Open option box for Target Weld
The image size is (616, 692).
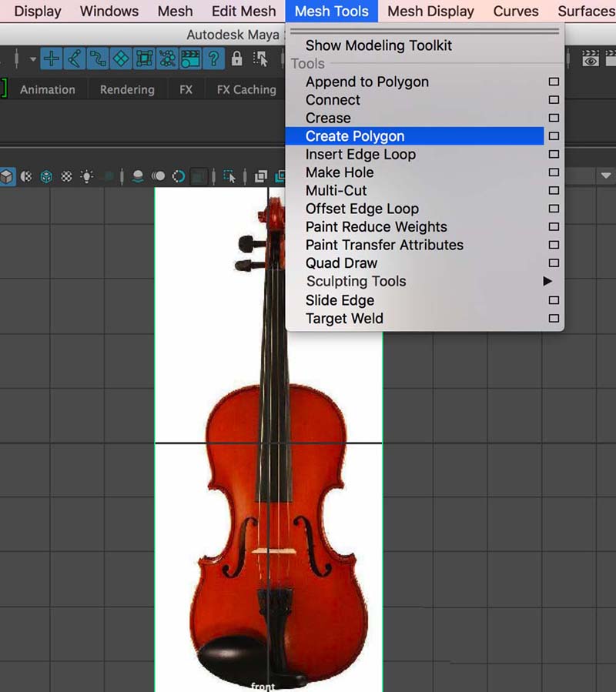coord(553,319)
